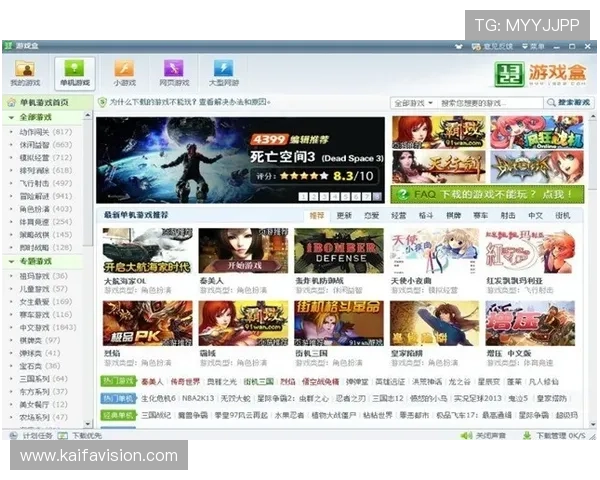Open the 大型网游 toolbar icon
The width and height of the screenshot is (600, 480).
[x=224, y=73]
